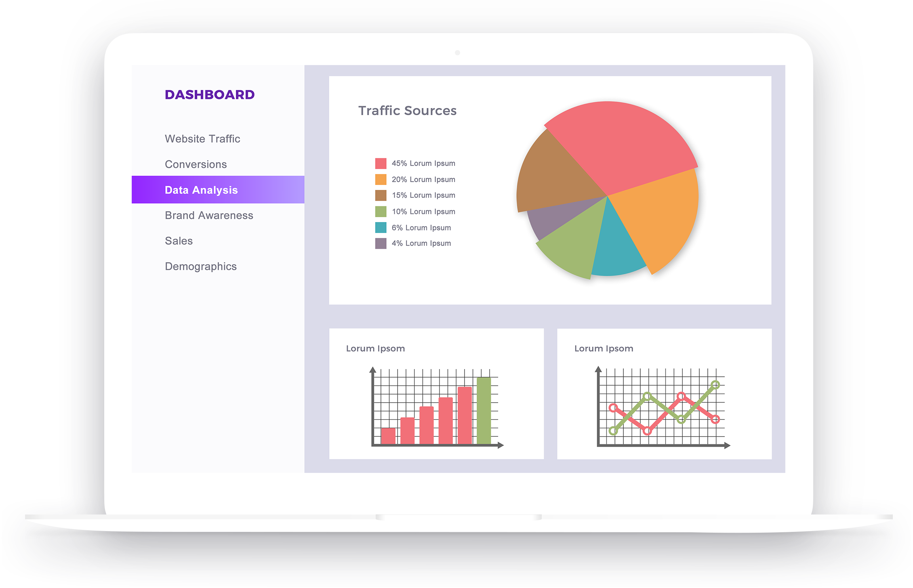Image resolution: width=913 pixels, height=588 pixels.
Task: Click the brown 15% legend swatch
Action: point(381,195)
